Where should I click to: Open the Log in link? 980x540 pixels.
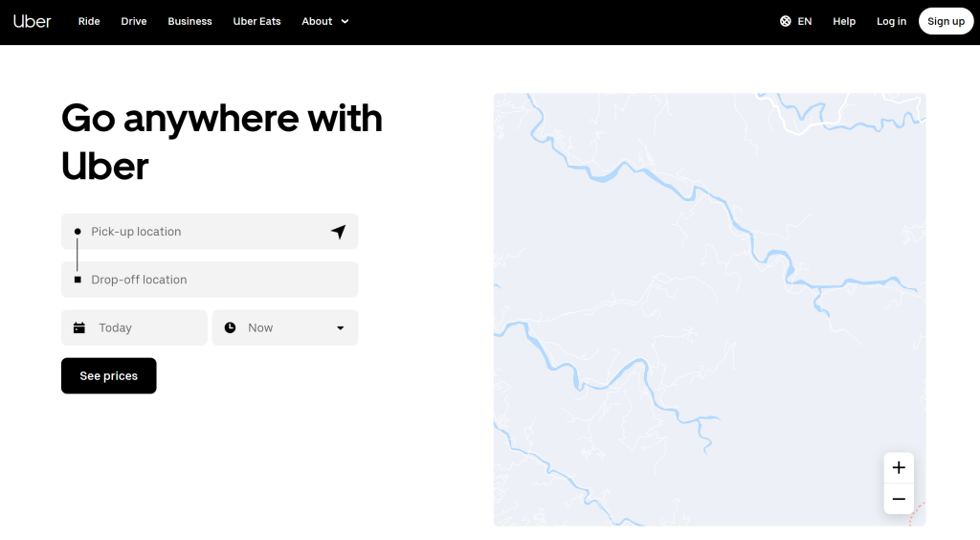(891, 21)
